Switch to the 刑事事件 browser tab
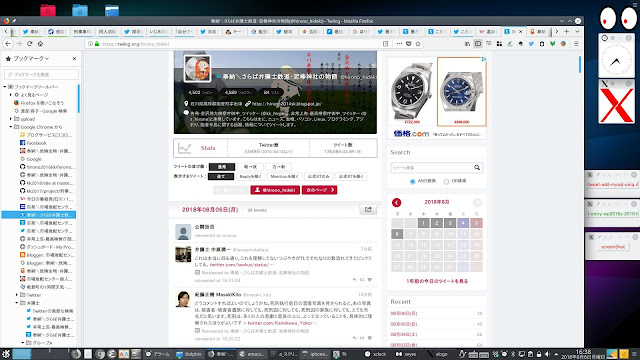This screenshot has height=360, width=640. point(82,31)
